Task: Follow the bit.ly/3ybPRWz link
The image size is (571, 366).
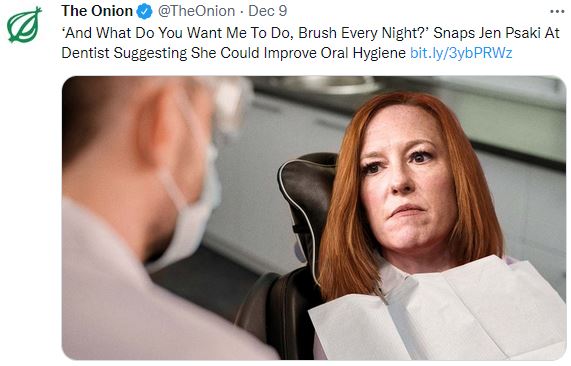Action: [x=461, y=53]
